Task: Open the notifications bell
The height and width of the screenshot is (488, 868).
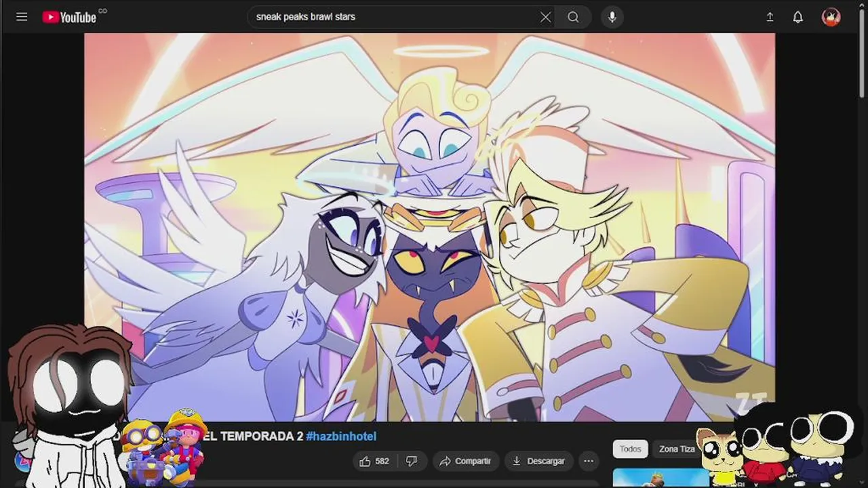Action: pyautogui.click(x=798, y=17)
